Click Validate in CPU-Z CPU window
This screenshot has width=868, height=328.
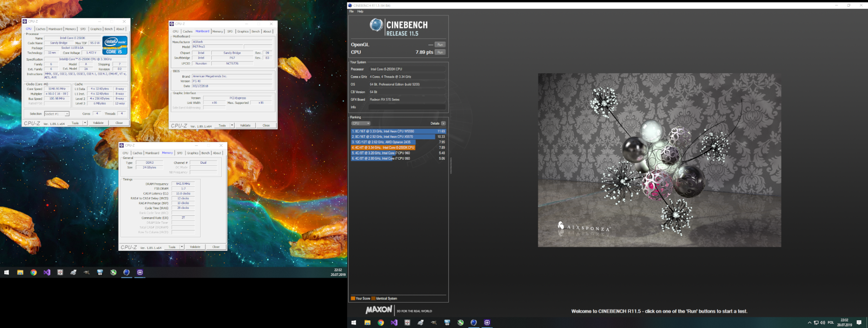[x=98, y=123]
